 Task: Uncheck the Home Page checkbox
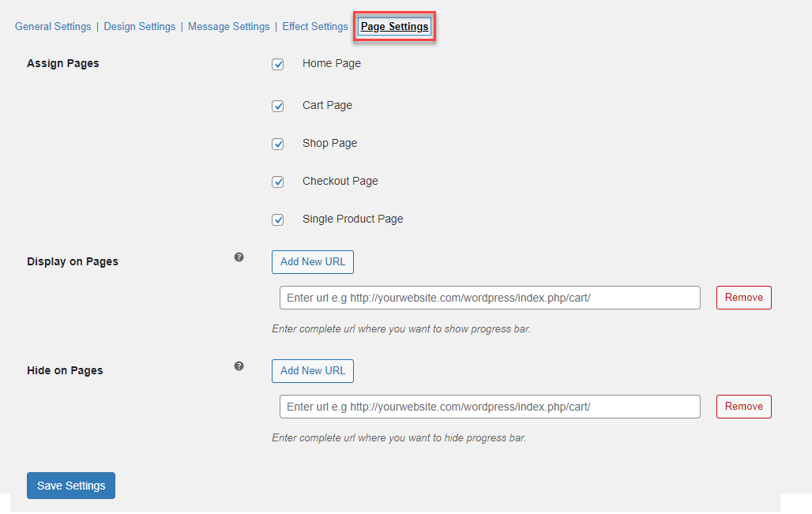click(278, 65)
